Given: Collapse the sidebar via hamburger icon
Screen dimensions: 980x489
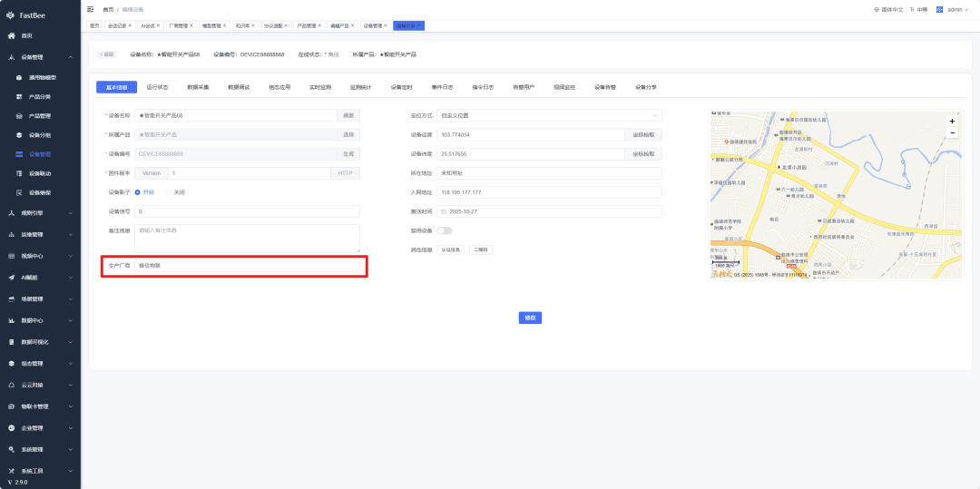Looking at the screenshot, I should [x=91, y=9].
